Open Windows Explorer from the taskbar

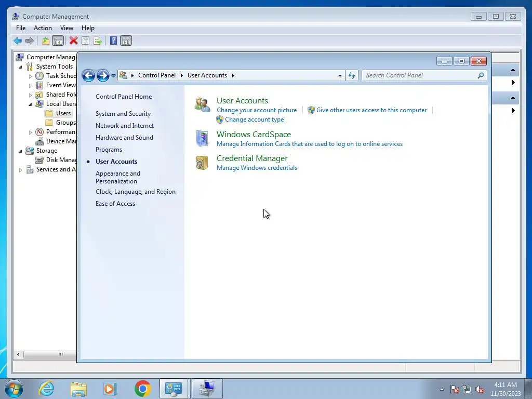coord(78,389)
